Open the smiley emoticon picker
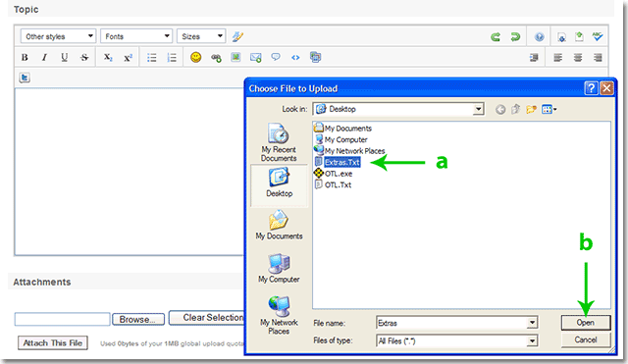The height and width of the screenshot is (364, 628). click(x=196, y=57)
